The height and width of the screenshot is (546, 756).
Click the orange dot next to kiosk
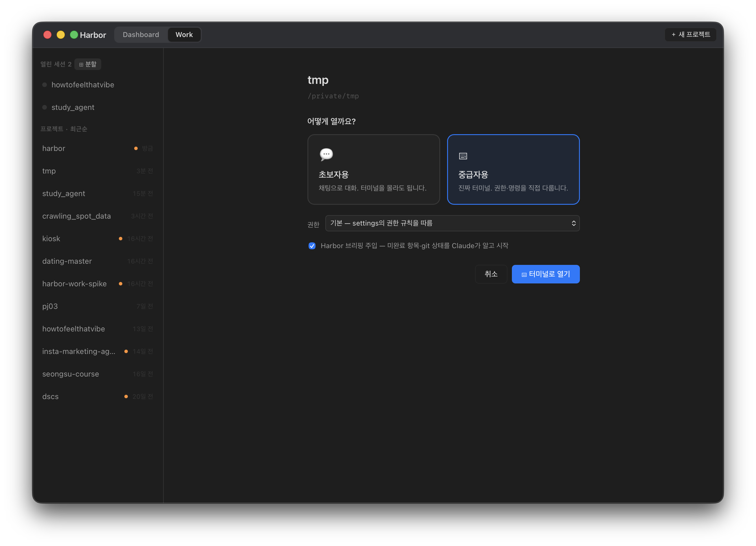(x=121, y=239)
